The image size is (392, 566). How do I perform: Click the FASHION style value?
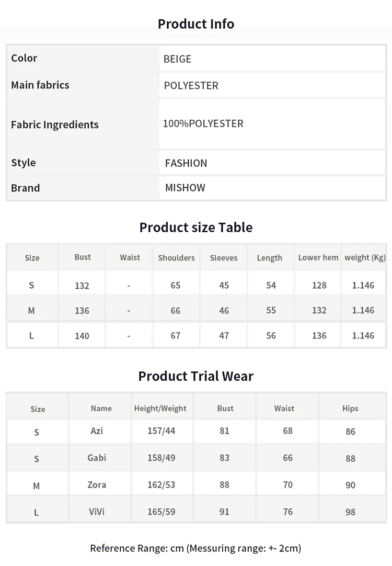tap(186, 163)
